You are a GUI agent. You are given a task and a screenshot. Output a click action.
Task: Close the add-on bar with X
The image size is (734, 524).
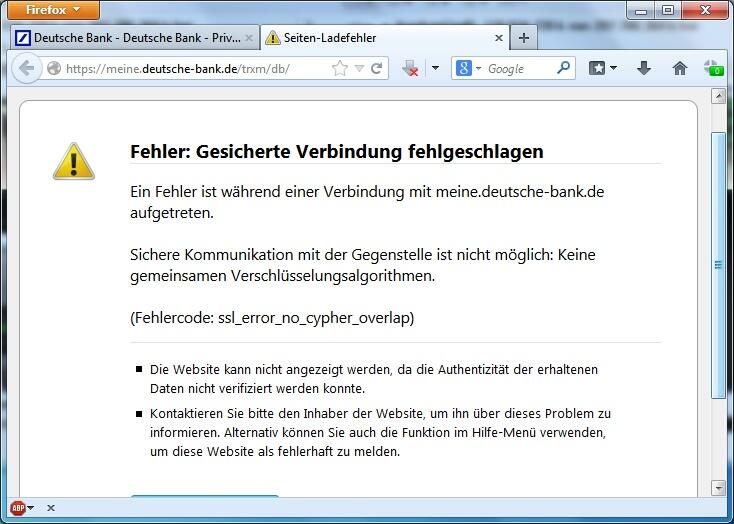pos(51,508)
